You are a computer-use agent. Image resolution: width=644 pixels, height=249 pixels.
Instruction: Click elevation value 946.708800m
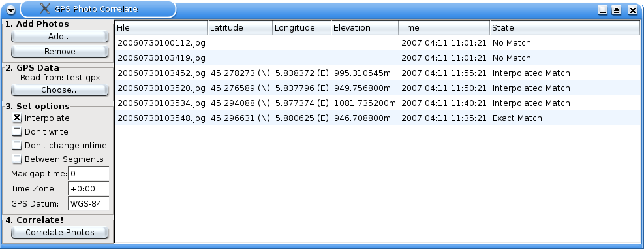pos(362,118)
